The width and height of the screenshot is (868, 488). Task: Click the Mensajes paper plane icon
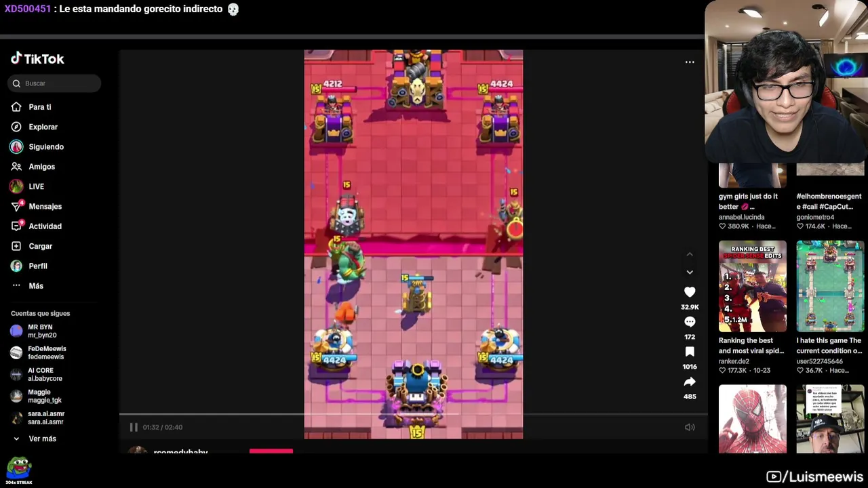[x=16, y=206]
